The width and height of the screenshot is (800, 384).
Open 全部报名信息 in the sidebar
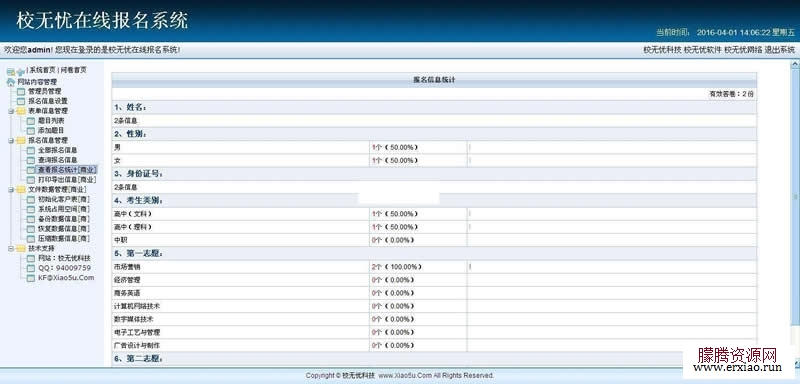(x=58, y=150)
